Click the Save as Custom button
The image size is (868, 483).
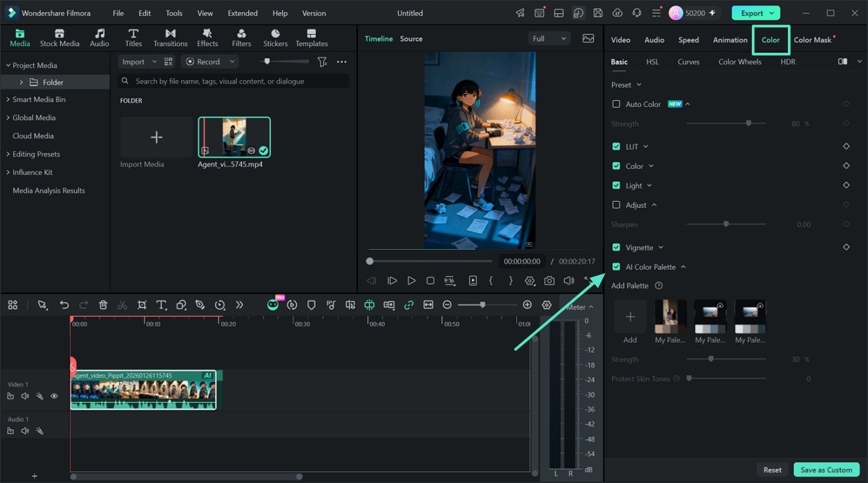[826, 470]
